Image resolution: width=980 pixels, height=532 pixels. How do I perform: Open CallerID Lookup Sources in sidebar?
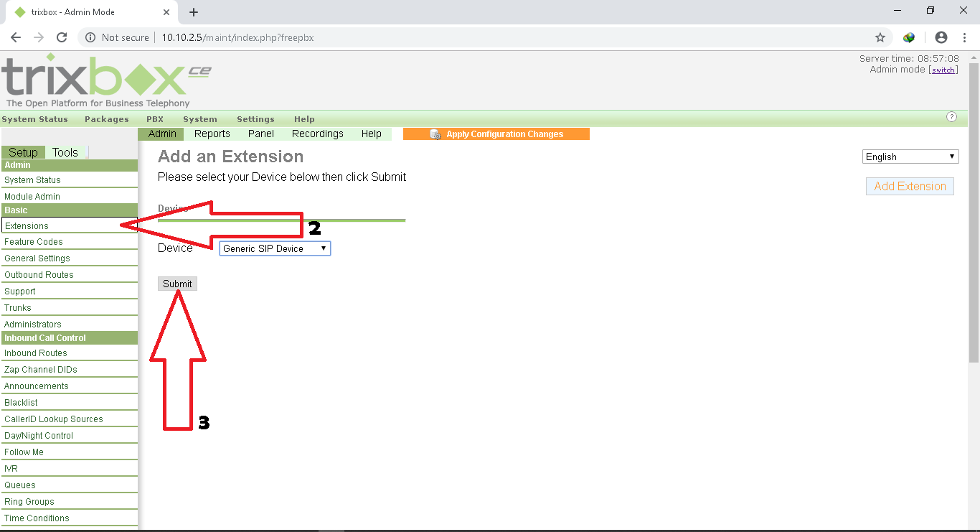click(x=69, y=419)
